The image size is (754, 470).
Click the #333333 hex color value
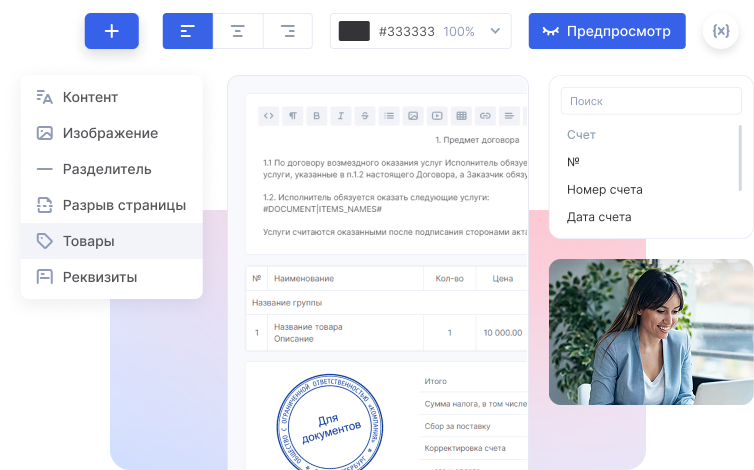(407, 32)
